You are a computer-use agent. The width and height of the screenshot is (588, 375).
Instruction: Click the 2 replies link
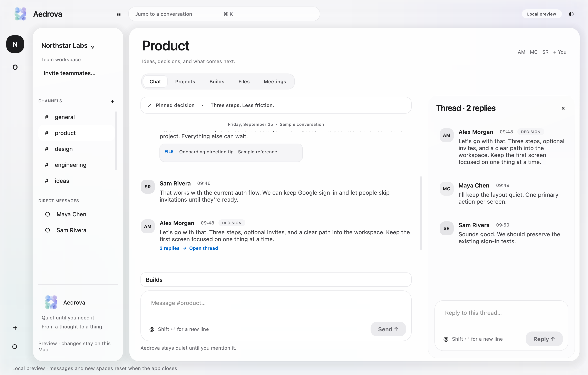(x=169, y=248)
